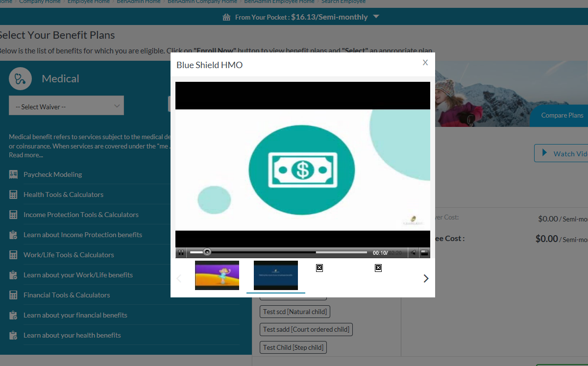The width and height of the screenshot is (588, 366).
Task: Select the dark blue video thumbnail
Action: [276, 275]
